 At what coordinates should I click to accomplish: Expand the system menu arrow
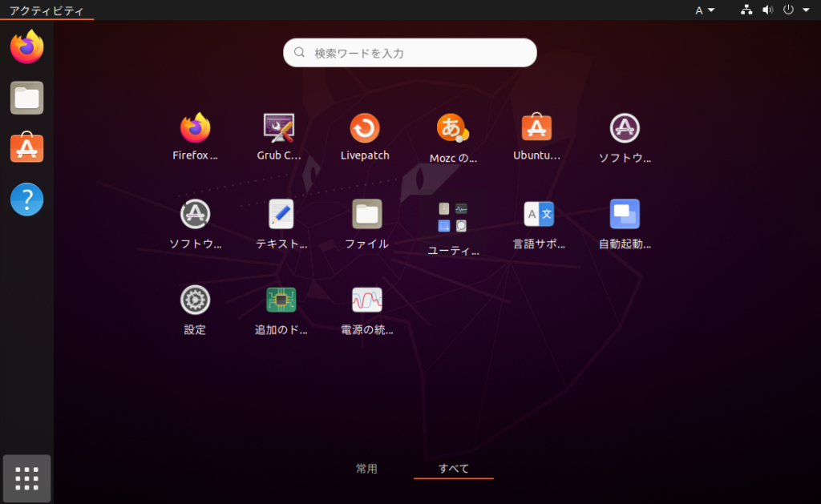point(806,10)
